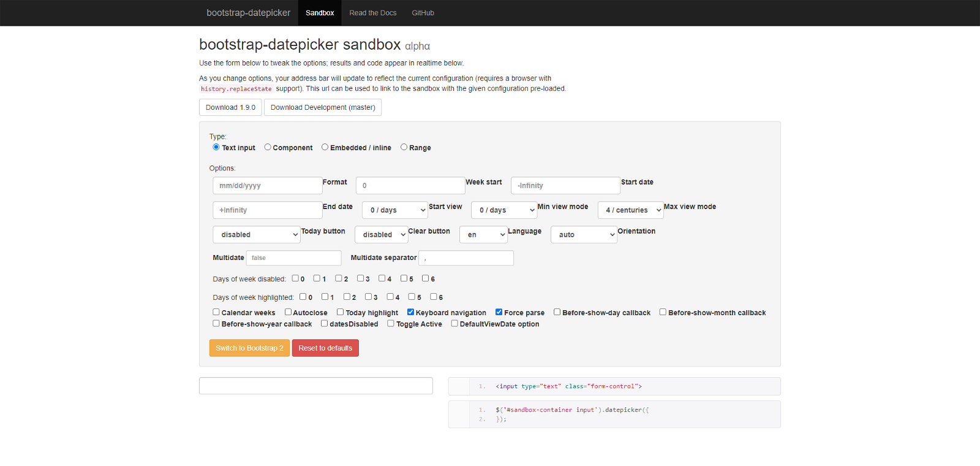Click Switch to Bootstrap 2 button
Screen dimensions: 980x466
click(249, 348)
